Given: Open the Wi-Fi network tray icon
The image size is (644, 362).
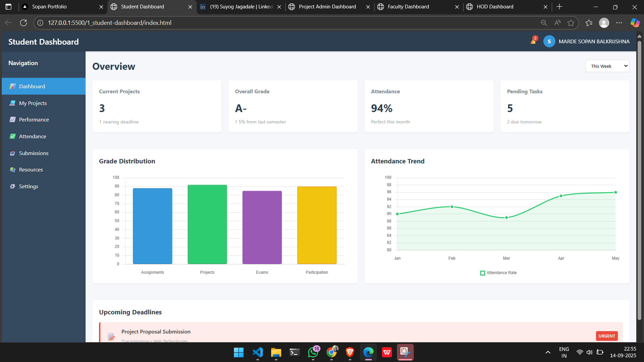Looking at the screenshot, I should pos(580,352).
